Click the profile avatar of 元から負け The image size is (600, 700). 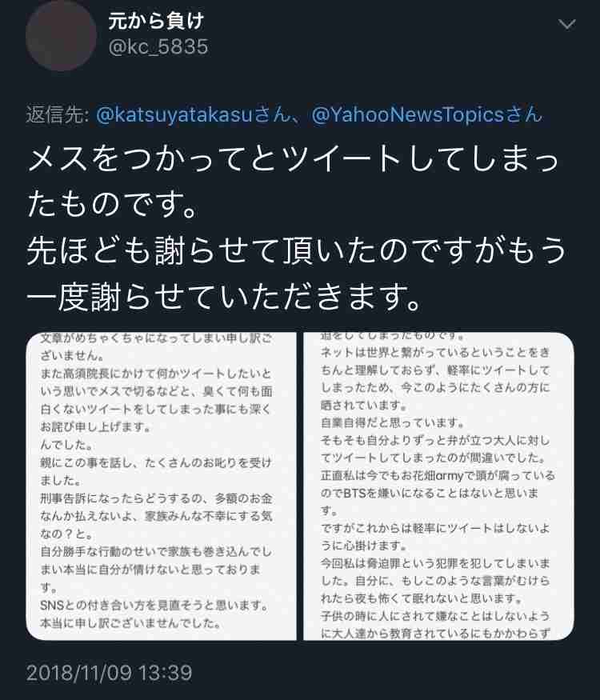click(60, 36)
